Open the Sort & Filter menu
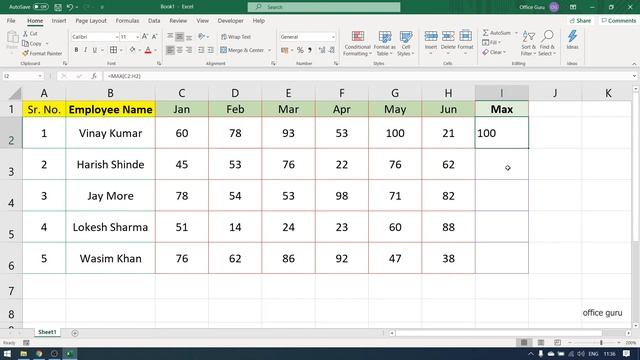640x360 pixels. coord(529,43)
